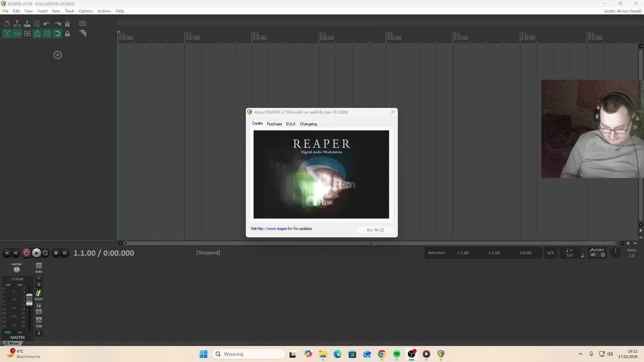Select the Credits tab
644x362 pixels.
pos(257,124)
